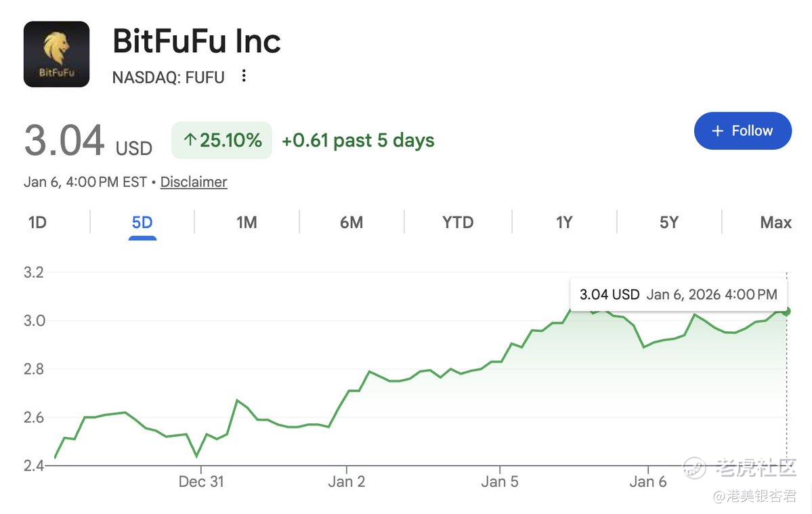Click the tiger community watermark logo
This screenshot has width=812, height=514.
click(x=694, y=467)
